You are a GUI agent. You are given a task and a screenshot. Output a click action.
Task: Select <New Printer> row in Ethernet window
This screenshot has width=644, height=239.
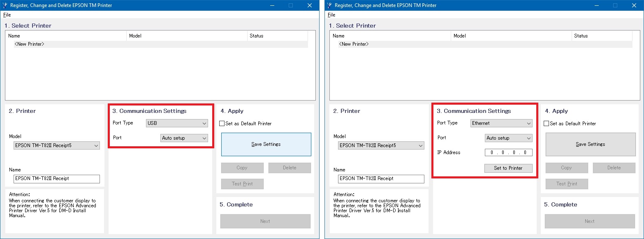click(x=485, y=44)
